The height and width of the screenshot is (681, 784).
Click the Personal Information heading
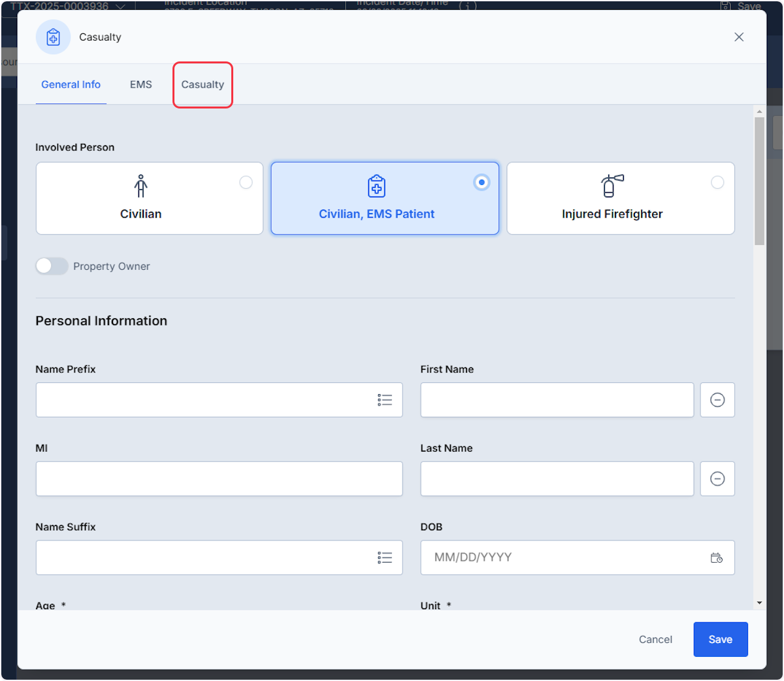101,321
